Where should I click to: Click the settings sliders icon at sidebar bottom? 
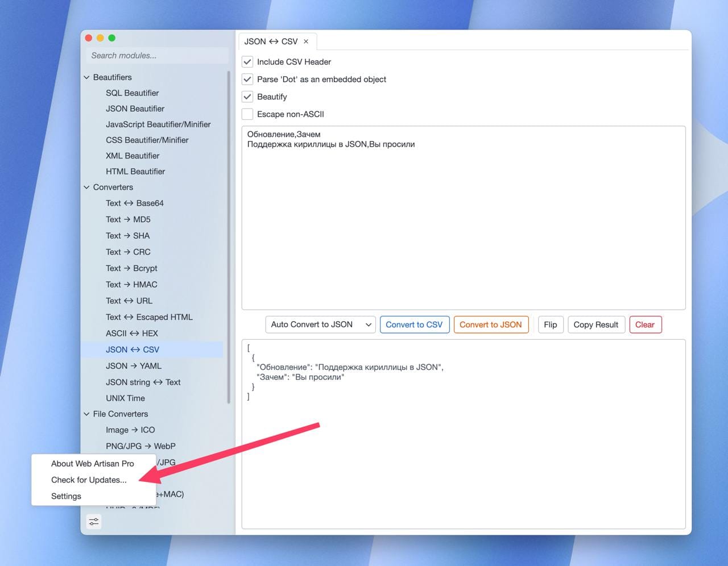tap(94, 521)
